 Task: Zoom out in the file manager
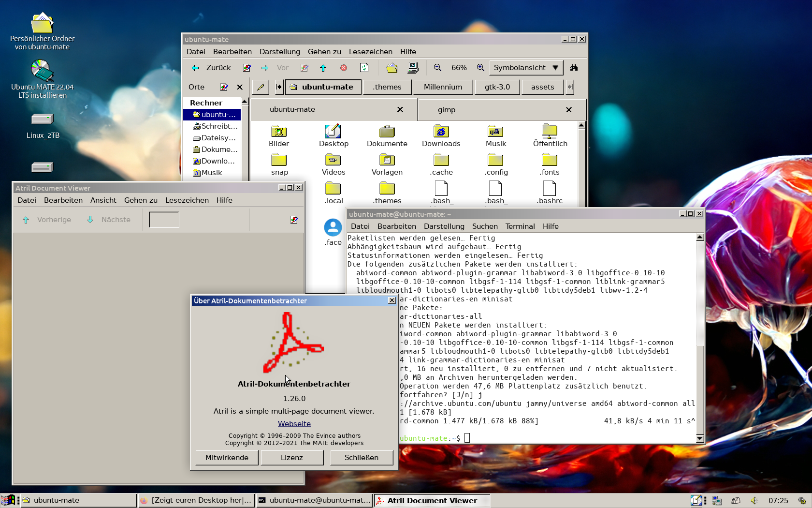tap(437, 68)
